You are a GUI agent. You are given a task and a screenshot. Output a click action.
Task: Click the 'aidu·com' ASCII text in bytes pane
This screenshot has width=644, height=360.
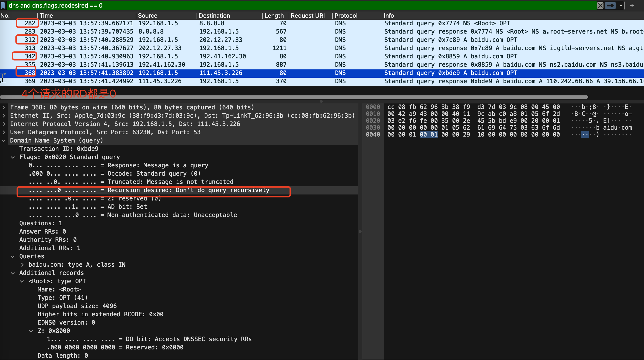618,128
